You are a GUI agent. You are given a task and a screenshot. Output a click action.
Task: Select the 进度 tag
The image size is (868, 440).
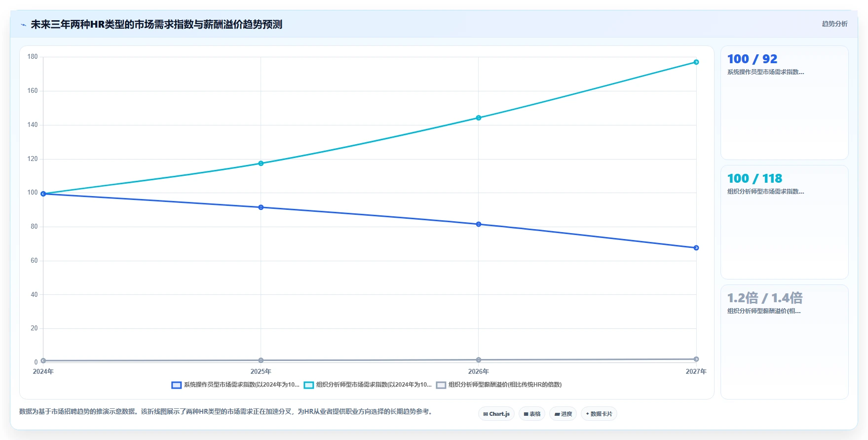(563, 414)
